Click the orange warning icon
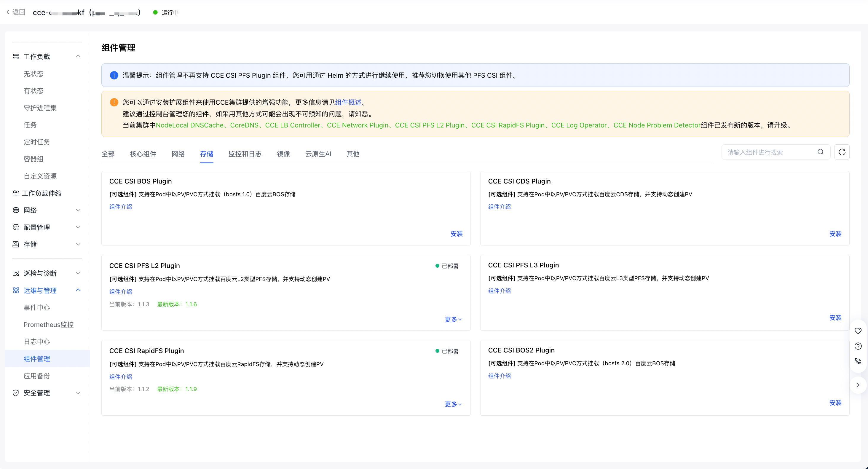This screenshot has width=868, height=469. coord(114,102)
